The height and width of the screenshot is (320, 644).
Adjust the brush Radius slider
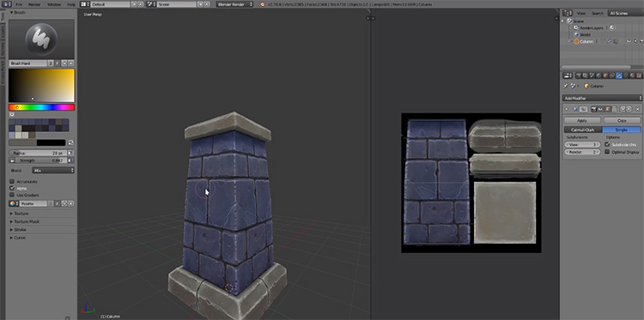click(38, 153)
